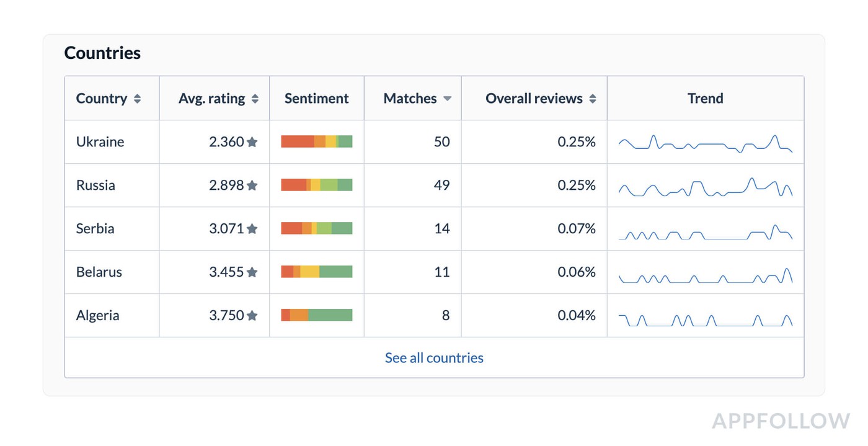Click the star beside Belarus 3.455 rating
The width and height of the screenshot is (868, 446).
click(x=252, y=272)
